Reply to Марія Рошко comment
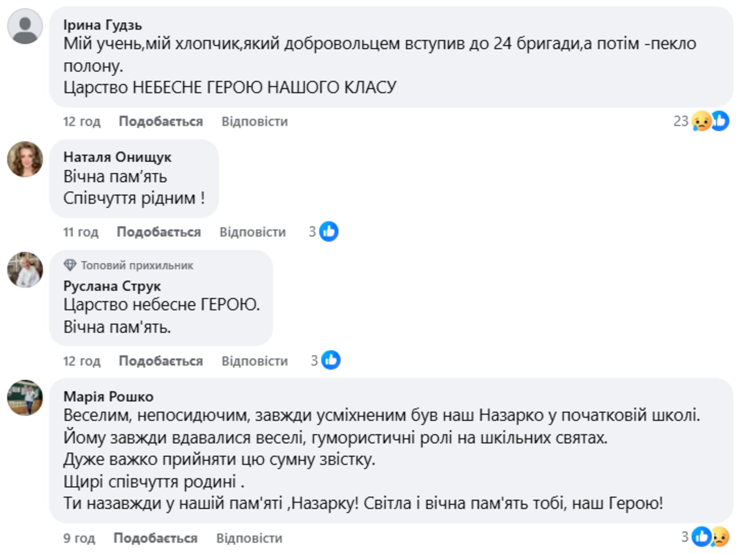 (249, 538)
